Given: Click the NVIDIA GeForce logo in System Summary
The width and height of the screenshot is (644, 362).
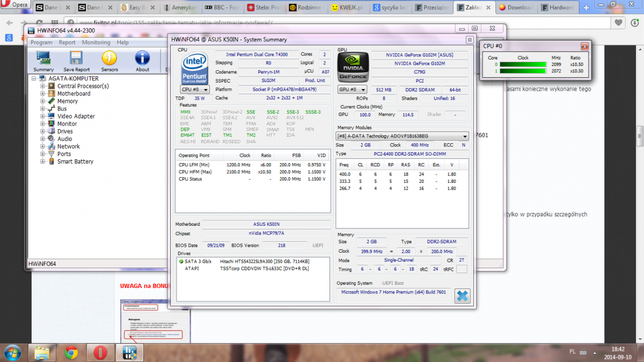Looking at the screenshot, I should click(x=353, y=68).
